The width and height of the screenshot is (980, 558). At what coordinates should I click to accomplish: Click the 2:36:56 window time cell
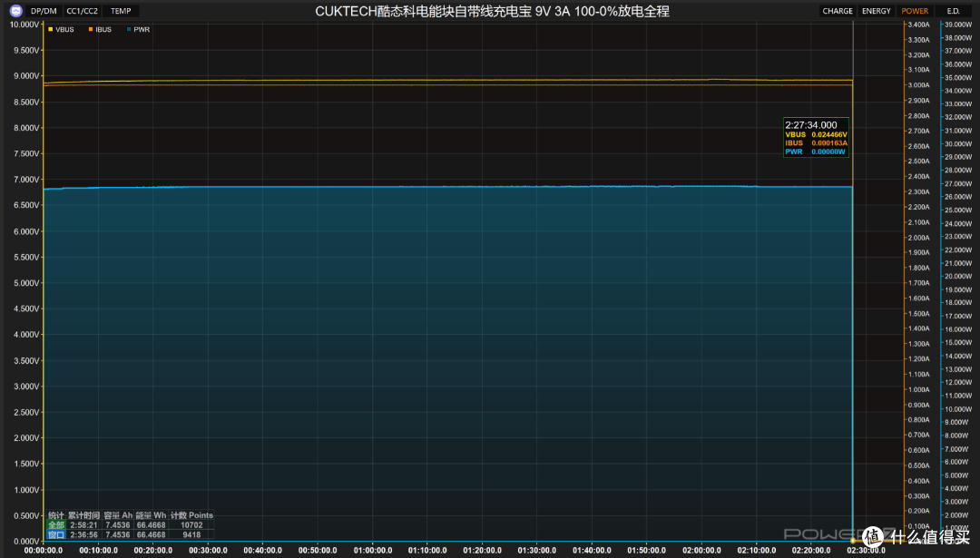tap(83, 535)
